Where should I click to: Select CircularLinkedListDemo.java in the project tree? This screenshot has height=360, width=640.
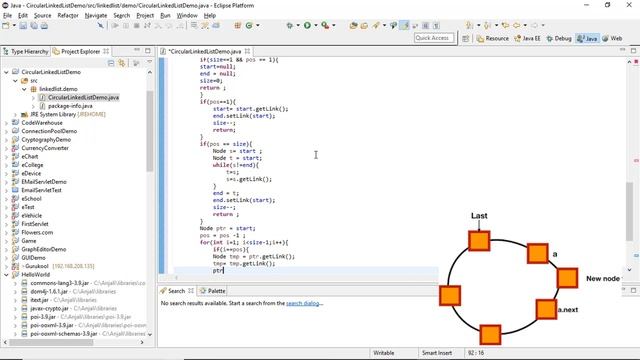(83, 98)
